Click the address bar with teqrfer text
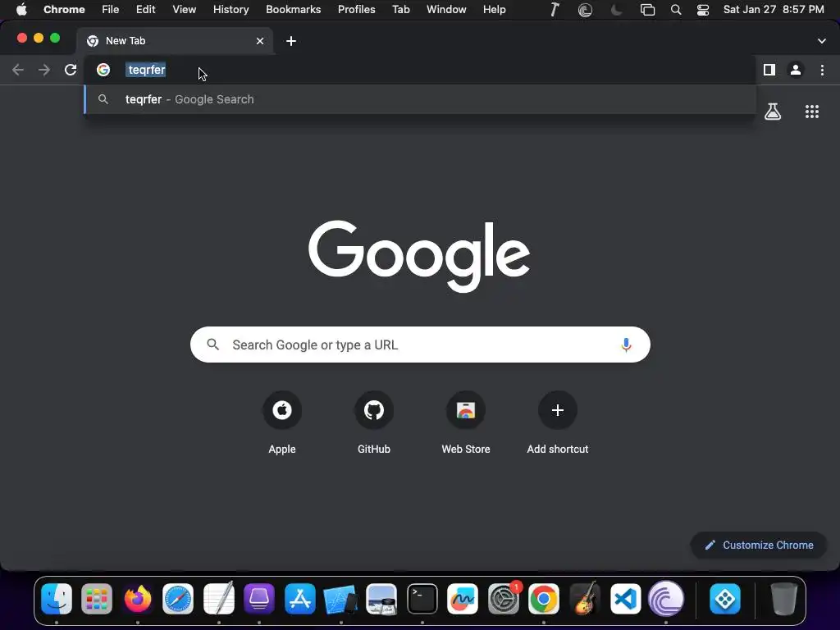Image resolution: width=840 pixels, height=630 pixels. tap(421, 70)
